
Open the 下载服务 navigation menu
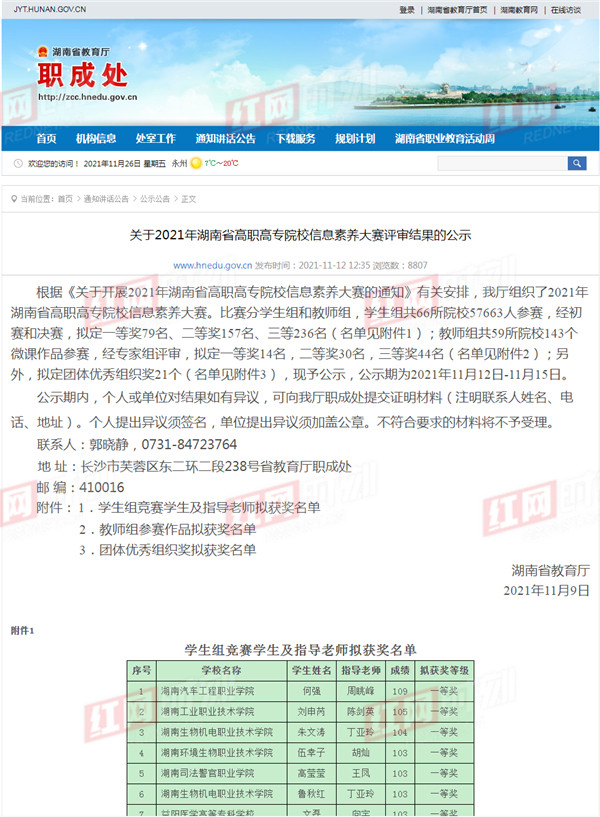pyautogui.click(x=295, y=139)
